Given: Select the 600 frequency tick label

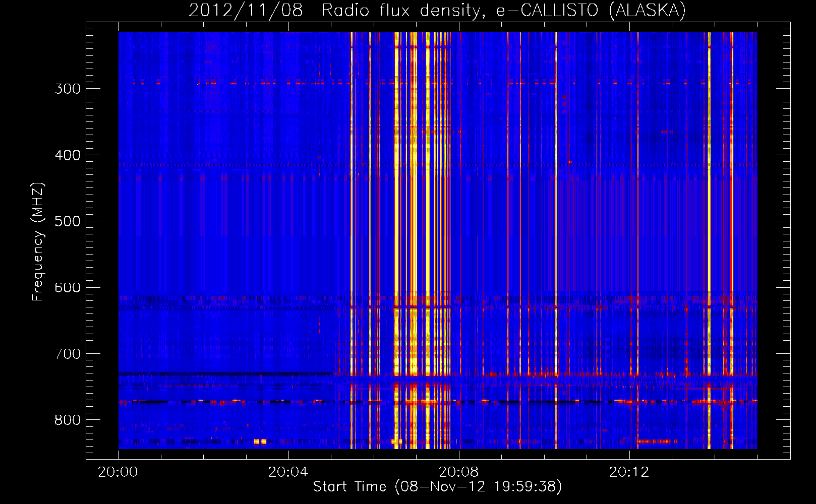Looking at the screenshot, I should click(68, 288).
